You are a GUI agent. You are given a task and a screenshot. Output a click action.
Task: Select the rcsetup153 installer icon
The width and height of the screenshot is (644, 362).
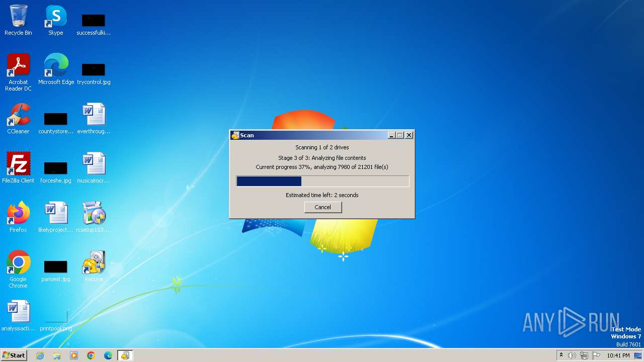coord(94,218)
